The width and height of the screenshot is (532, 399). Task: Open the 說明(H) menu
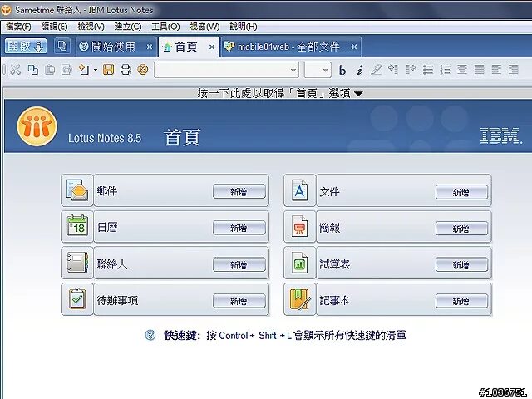(x=244, y=27)
